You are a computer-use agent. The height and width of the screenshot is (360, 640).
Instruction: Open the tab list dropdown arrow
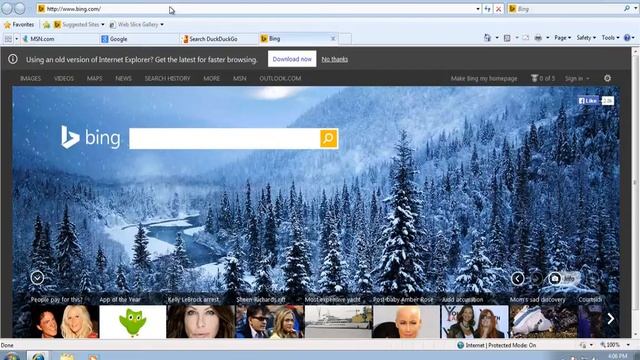click(x=17, y=39)
